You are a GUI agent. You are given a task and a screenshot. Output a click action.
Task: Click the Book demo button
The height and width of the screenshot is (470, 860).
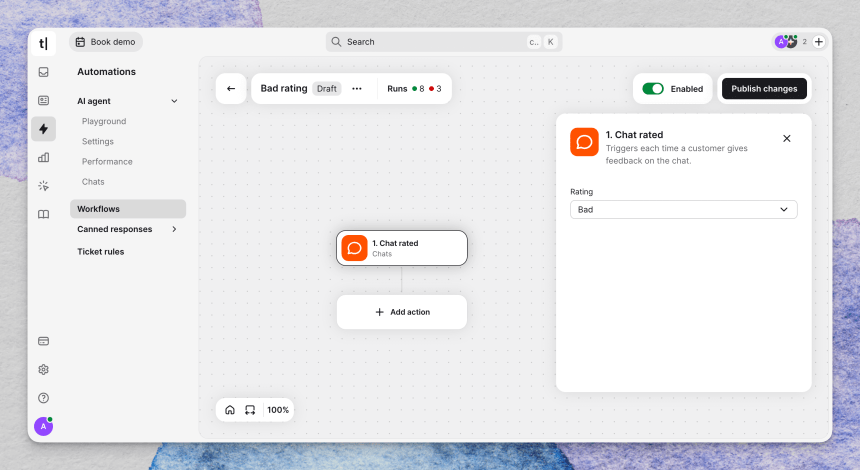pyautogui.click(x=106, y=42)
